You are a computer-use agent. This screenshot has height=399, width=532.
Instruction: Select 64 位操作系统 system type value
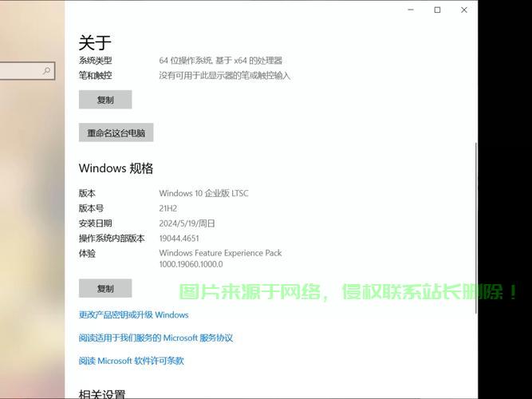coord(220,61)
